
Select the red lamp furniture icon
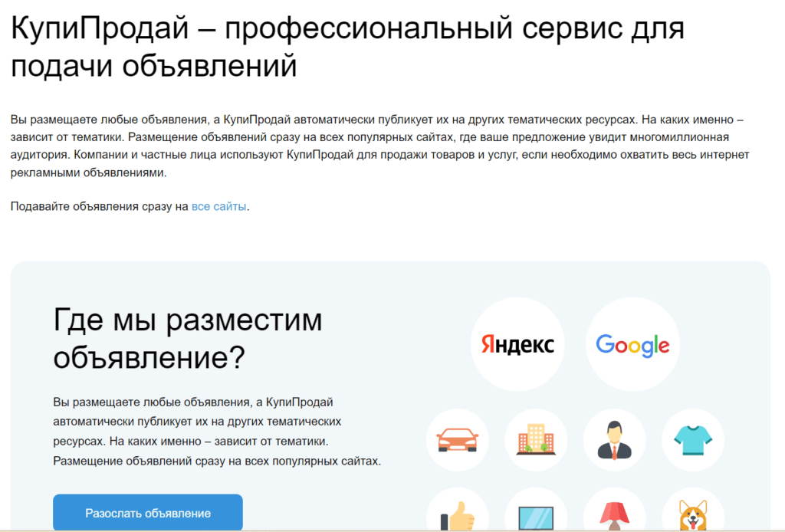point(615,510)
